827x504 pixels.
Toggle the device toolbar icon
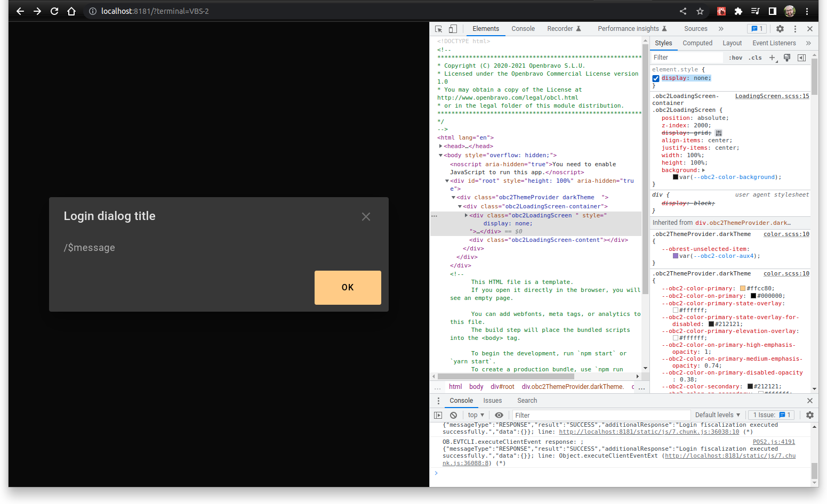(x=452, y=29)
